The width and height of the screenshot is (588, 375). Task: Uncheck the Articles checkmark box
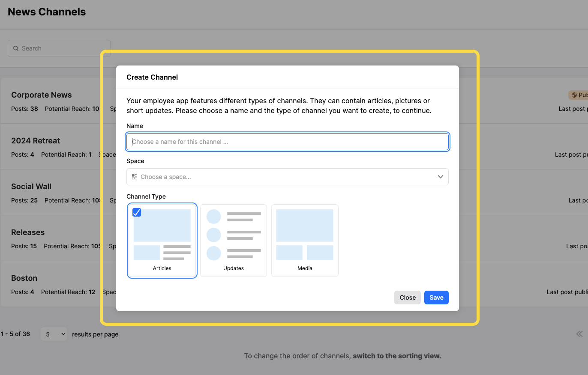[137, 212]
